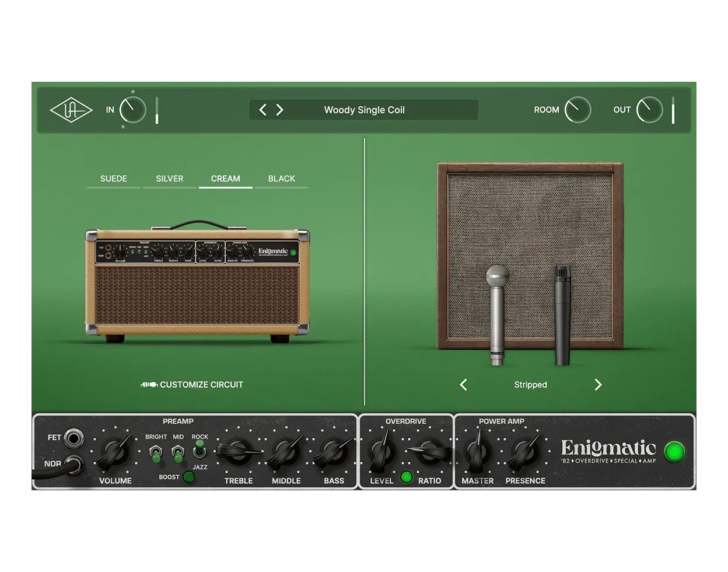Click the Universal Audio logo

(x=71, y=110)
